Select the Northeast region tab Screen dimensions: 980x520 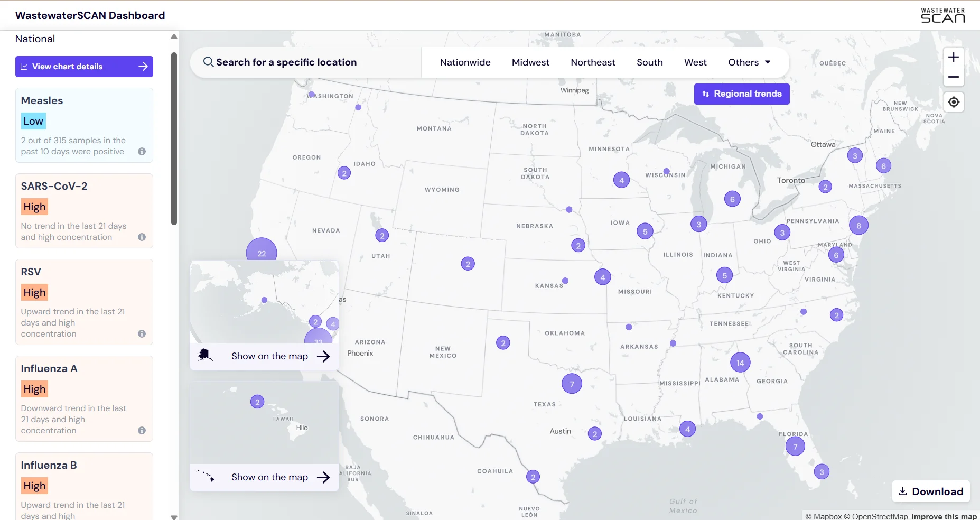tap(593, 62)
